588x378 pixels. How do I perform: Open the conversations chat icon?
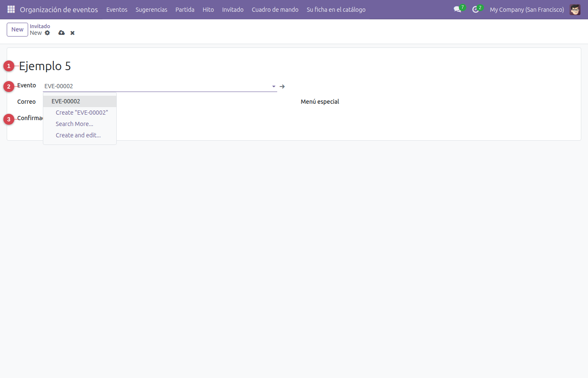click(457, 9)
